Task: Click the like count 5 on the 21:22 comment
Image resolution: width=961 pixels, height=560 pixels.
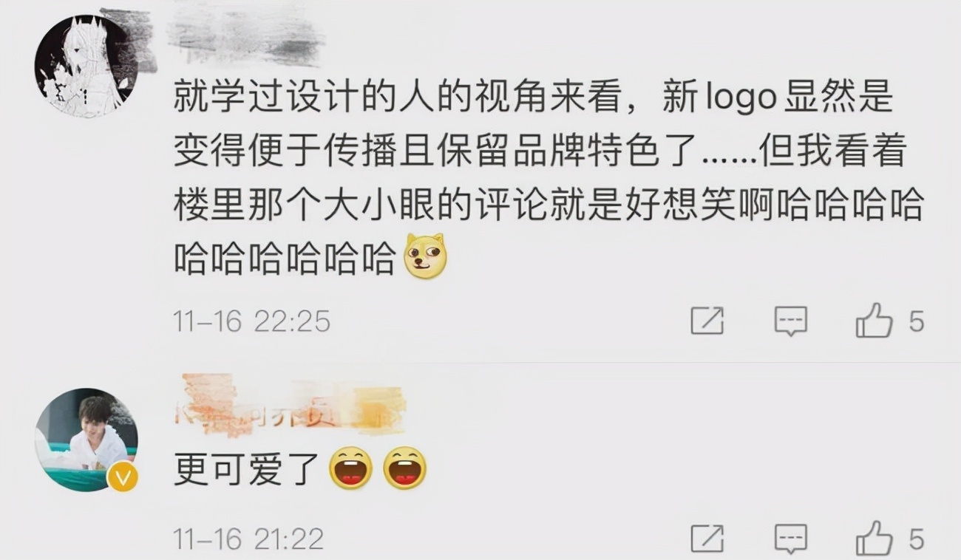Action: 916,539
